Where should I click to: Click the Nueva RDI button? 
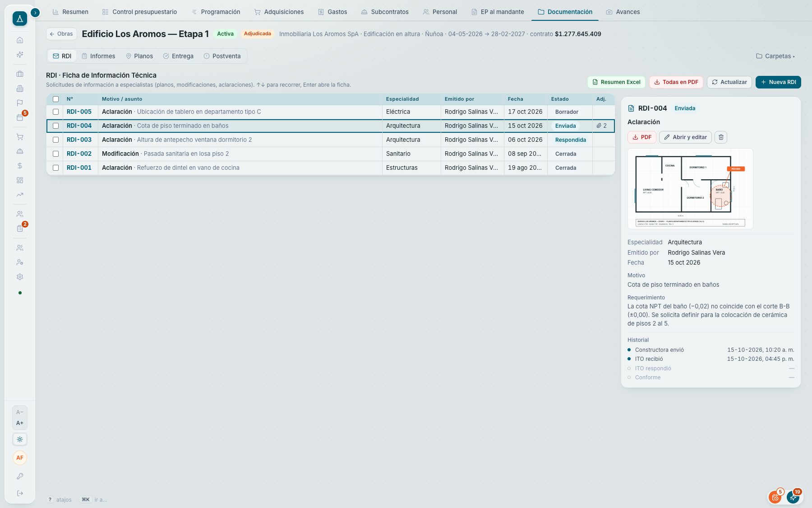(778, 82)
